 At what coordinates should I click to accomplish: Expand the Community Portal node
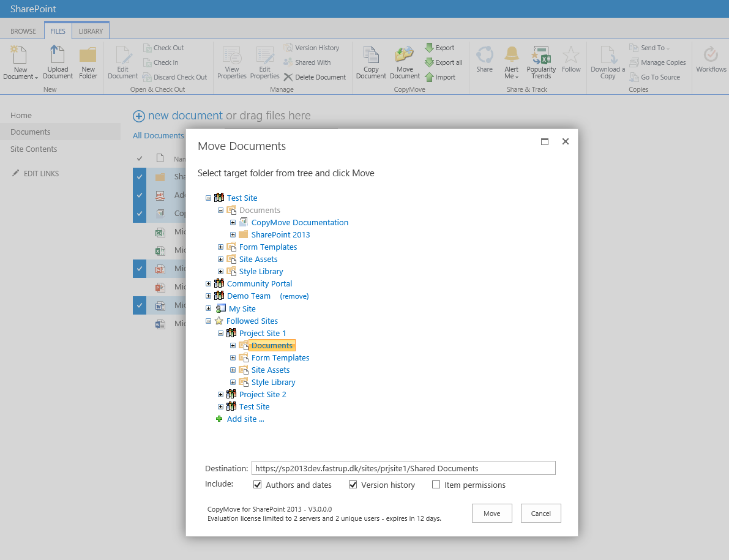[208, 283]
